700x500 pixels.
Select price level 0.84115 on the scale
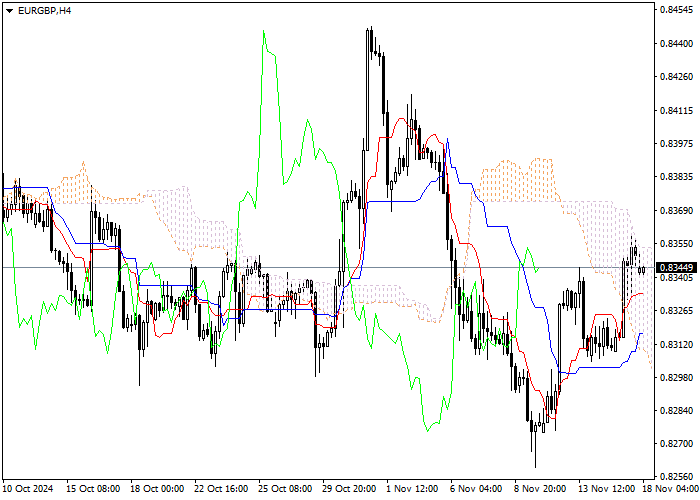click(x=677, y=110)
